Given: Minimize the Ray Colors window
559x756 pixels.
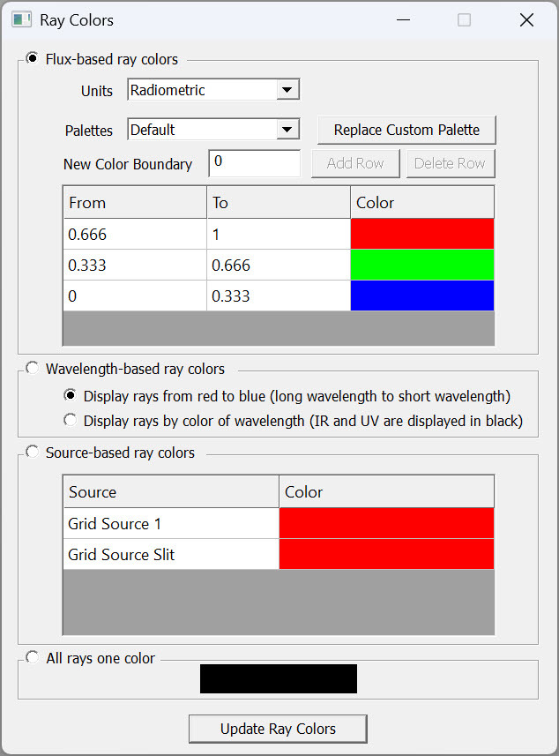Looking at the screenshot, I should pyautogui.click(x=403, y=20).
